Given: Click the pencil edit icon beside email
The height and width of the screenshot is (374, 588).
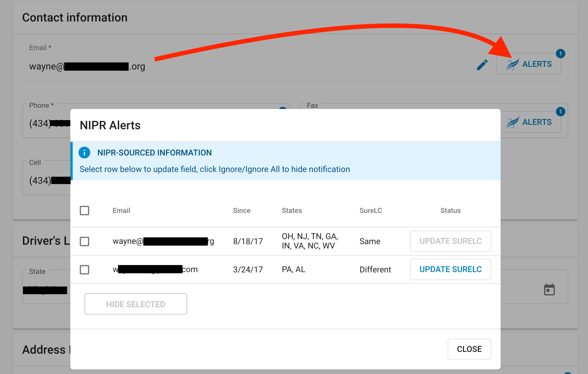Looking at the screenshot, I should (482, 65).
